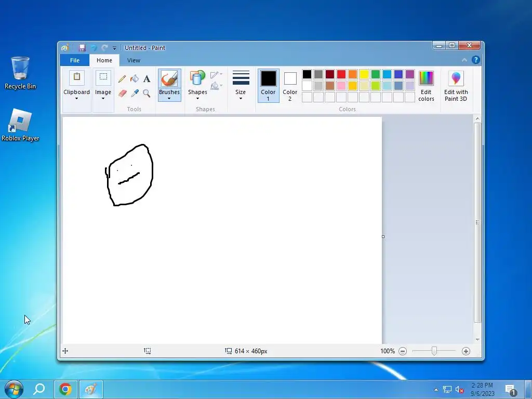Pick the black color swatch
The width and height of the screenshot is (532, 399).
(x=307, y=74)
